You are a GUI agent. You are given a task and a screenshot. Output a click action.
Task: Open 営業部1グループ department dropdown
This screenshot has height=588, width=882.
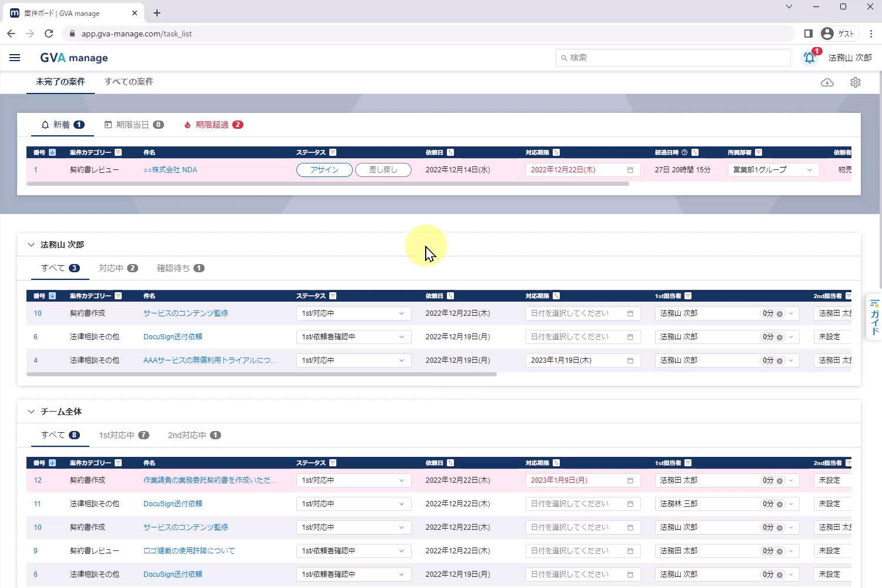773,170
